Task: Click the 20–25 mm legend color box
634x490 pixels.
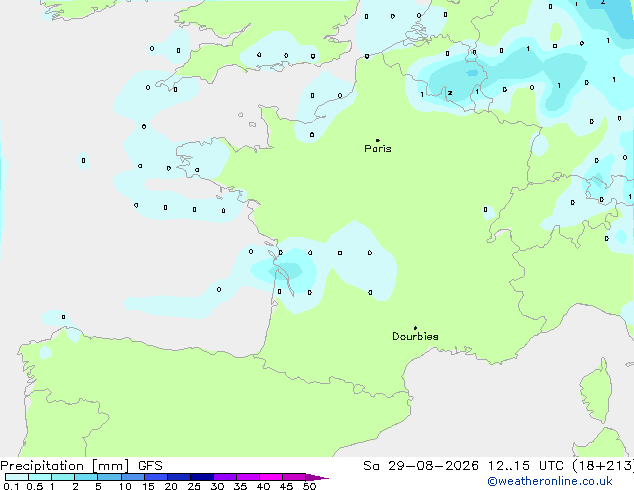Action: [x=178, y=477]
